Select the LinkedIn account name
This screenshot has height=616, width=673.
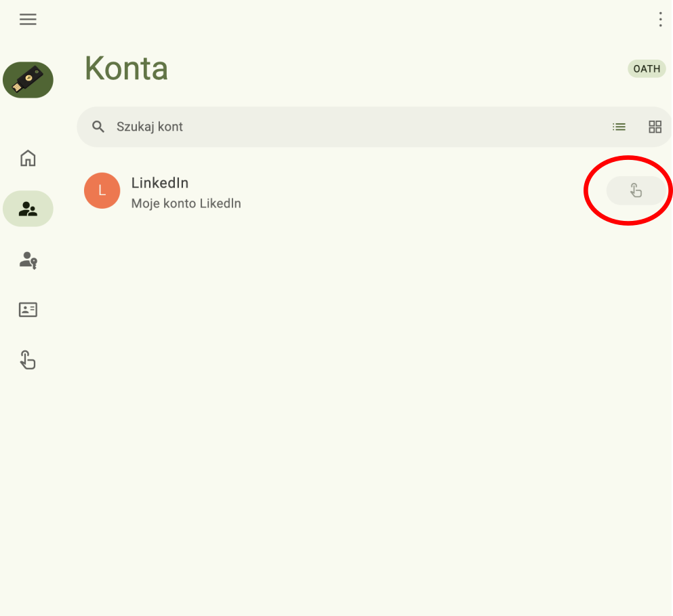(160, 183)
